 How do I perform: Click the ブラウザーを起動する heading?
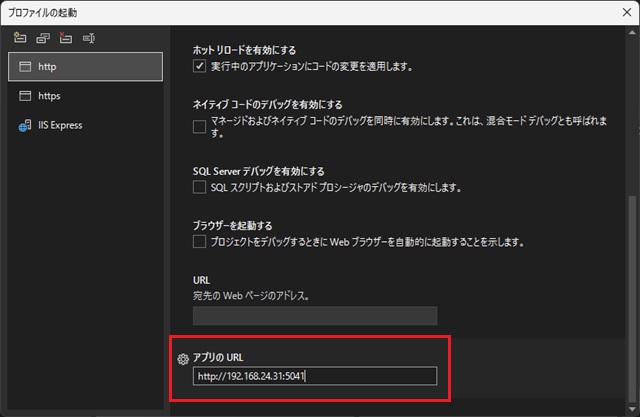[x=233, y=226]
